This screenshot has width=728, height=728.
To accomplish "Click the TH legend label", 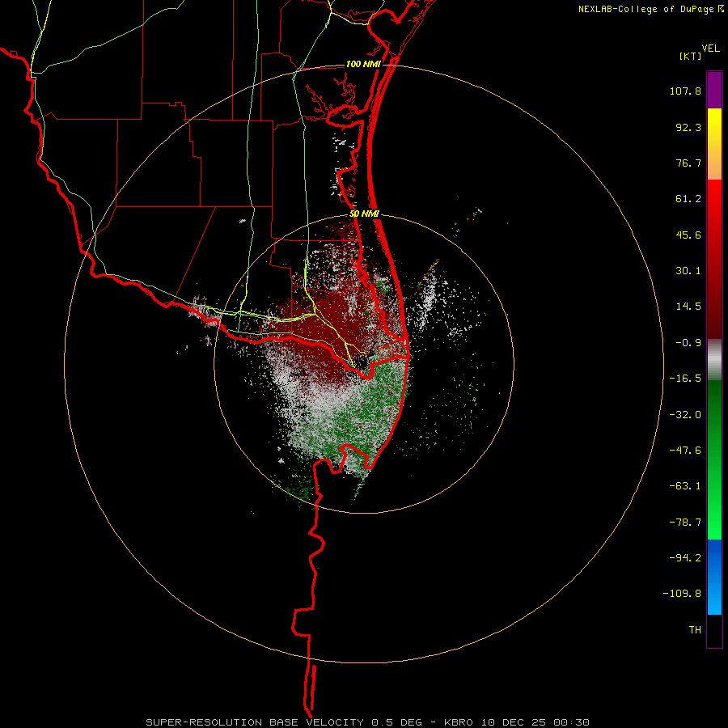I will coord(695,630).
